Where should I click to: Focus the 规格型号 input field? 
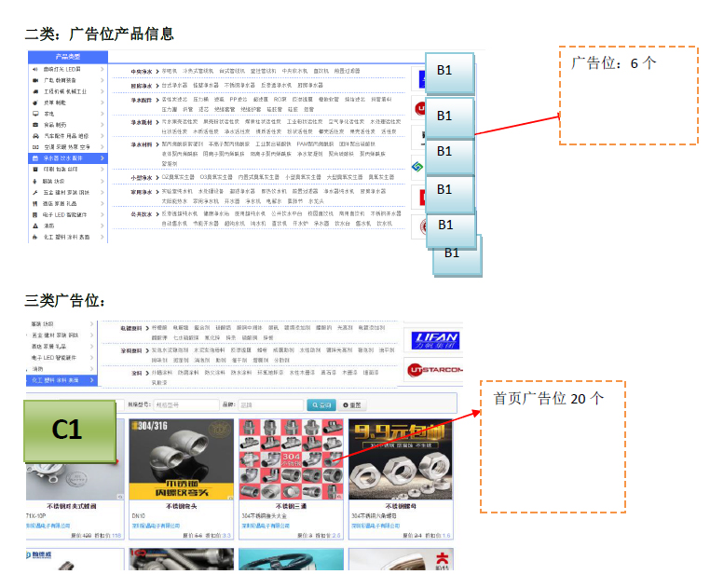point(186,405)
